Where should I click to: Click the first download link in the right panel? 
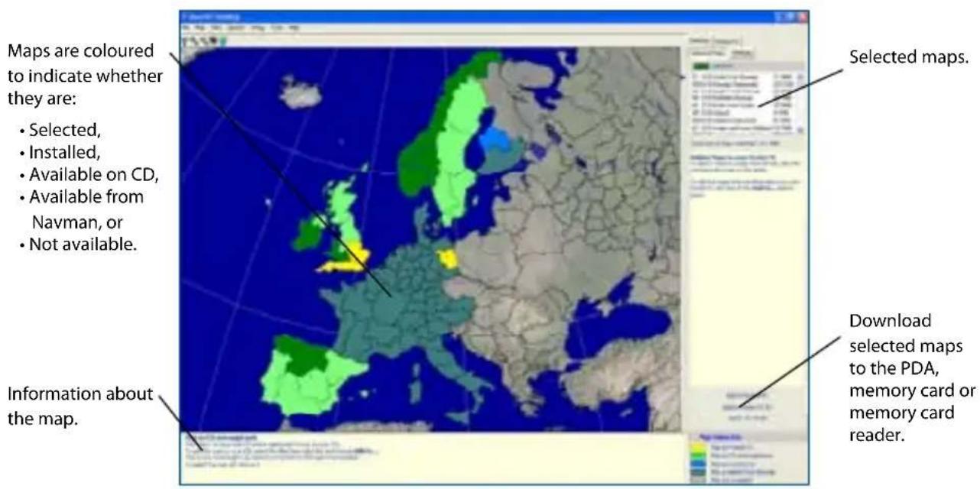pyautogui.click(x=747, y=395)
